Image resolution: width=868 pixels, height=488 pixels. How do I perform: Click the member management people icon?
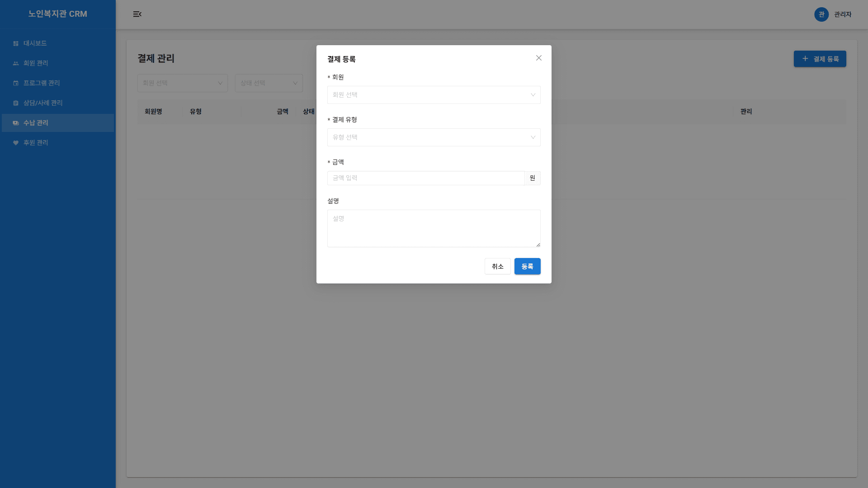(x=16, y=63)
